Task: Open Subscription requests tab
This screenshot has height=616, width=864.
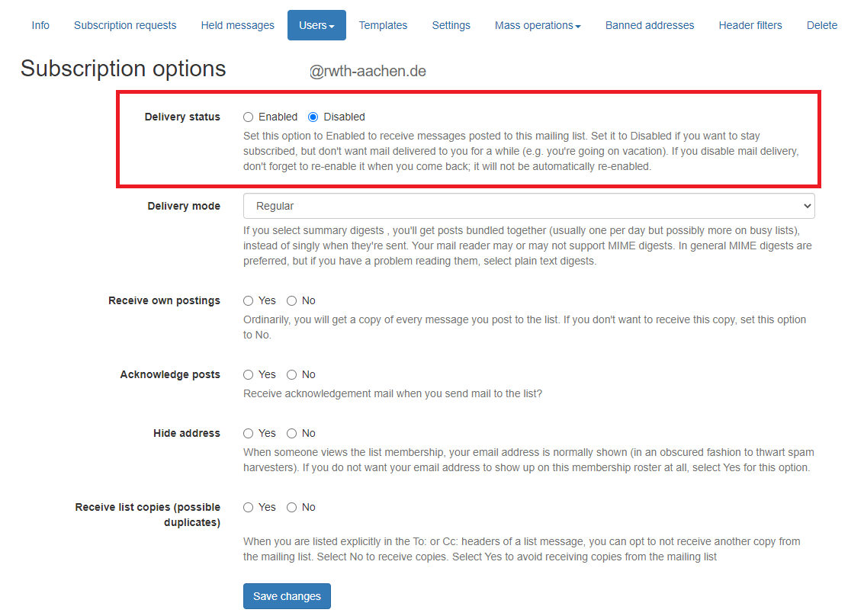Action: (125, 25)
